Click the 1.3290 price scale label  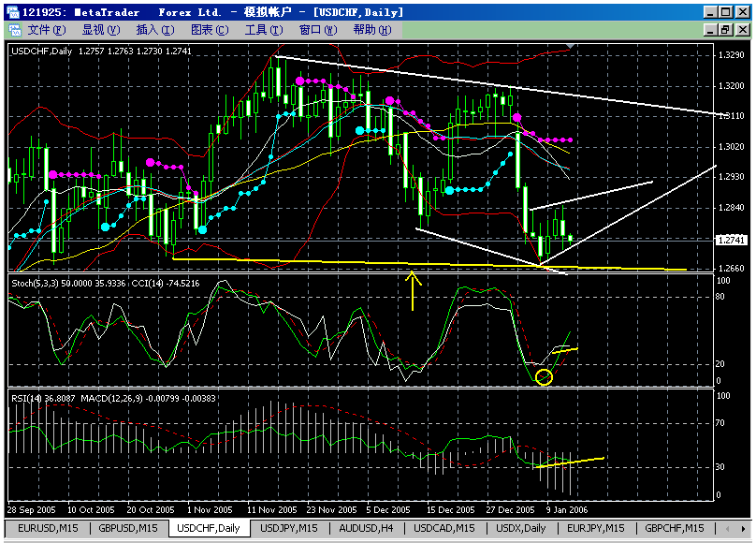pyautogui.click(x=731, y=55)
